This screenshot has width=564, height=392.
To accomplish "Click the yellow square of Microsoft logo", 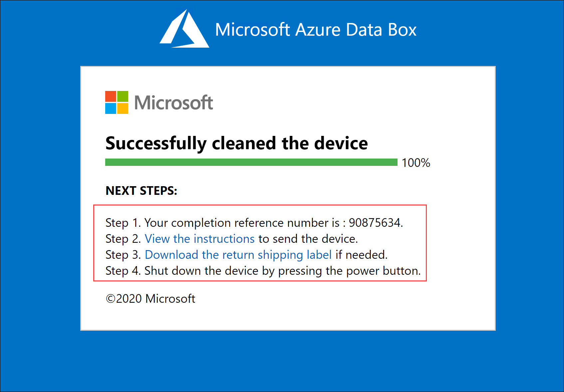I will (x=123, y=109).
